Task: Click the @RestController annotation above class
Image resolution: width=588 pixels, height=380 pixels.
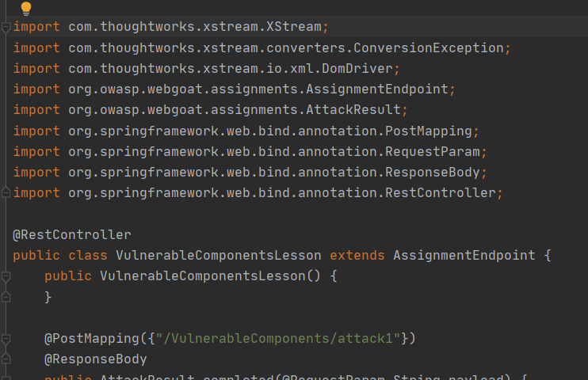Action: pos(72,235)
